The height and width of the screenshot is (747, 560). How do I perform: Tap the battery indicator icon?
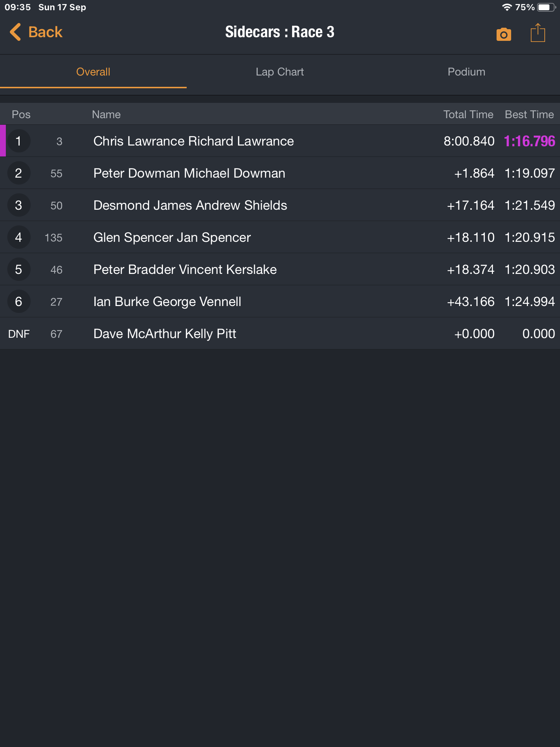pyautogui.click(x=545, y=7)
